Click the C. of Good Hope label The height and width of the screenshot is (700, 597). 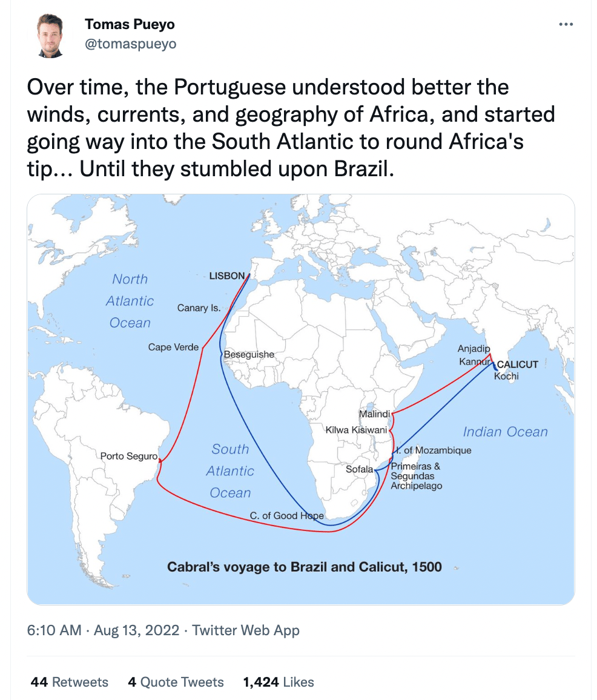tap(286, 516)
